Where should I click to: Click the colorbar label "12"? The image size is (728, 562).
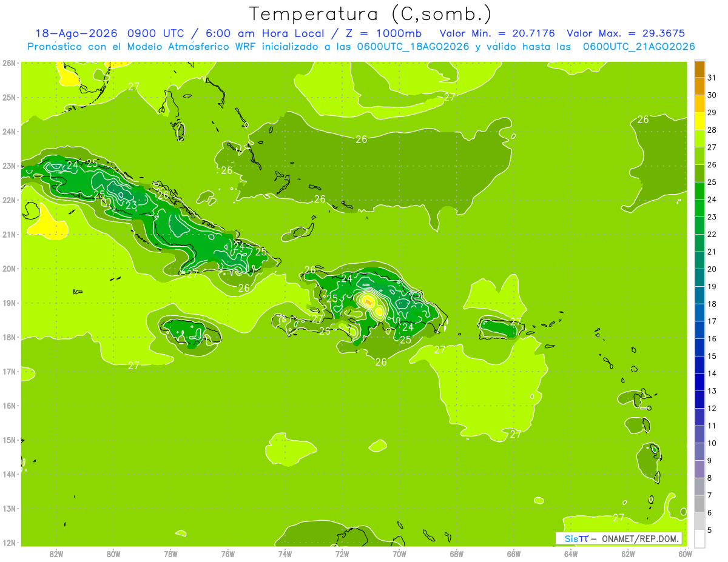point(712,408)
